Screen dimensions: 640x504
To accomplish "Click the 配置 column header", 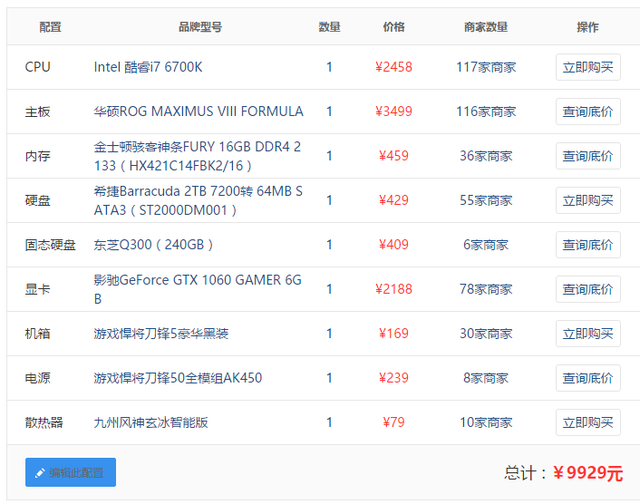I will 50,27.
